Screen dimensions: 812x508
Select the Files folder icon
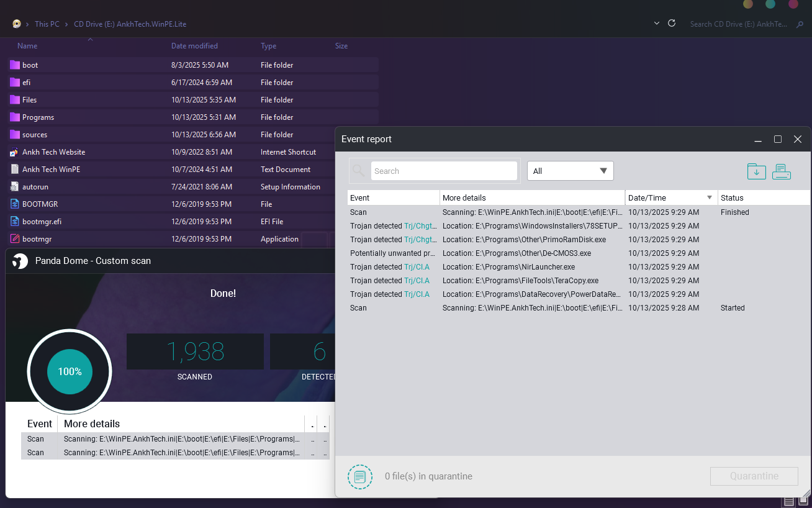(15, 99)
